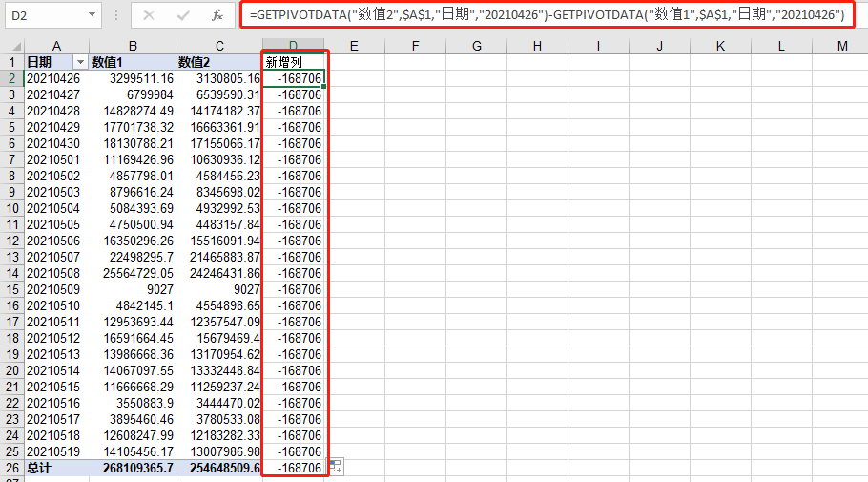
Task: Click empty cell G10
Action: coord(477,208)
